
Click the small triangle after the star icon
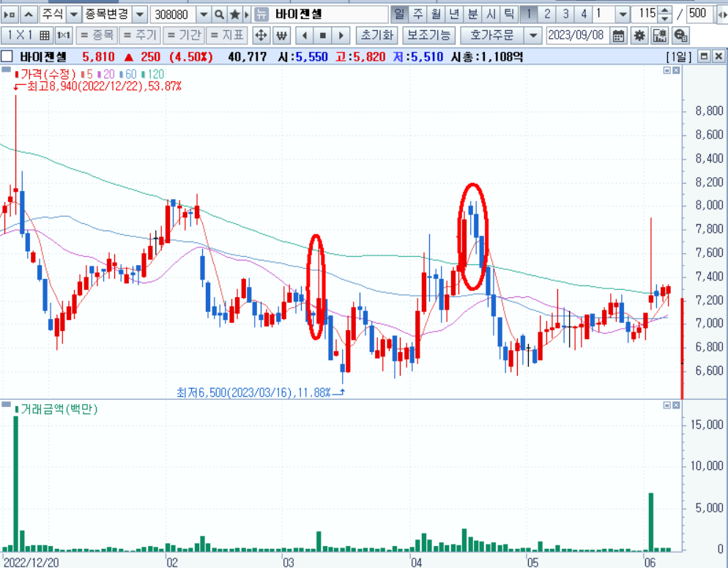(247, 15)
